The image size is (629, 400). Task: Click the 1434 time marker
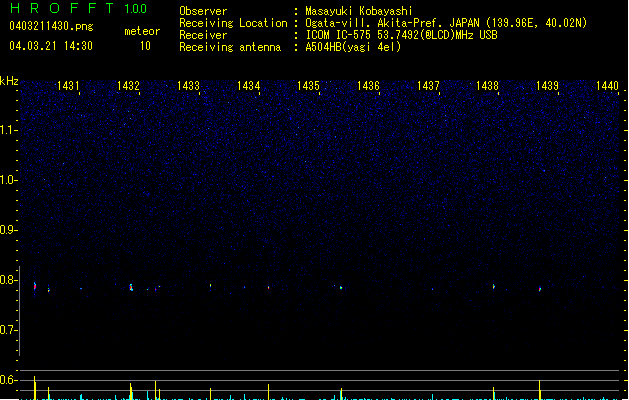click(x=248, y=86)
